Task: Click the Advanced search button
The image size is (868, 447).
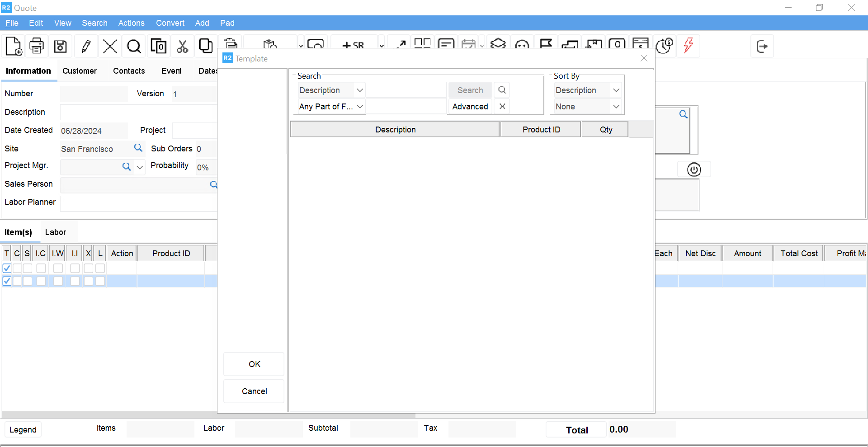Action: [470, 107]
